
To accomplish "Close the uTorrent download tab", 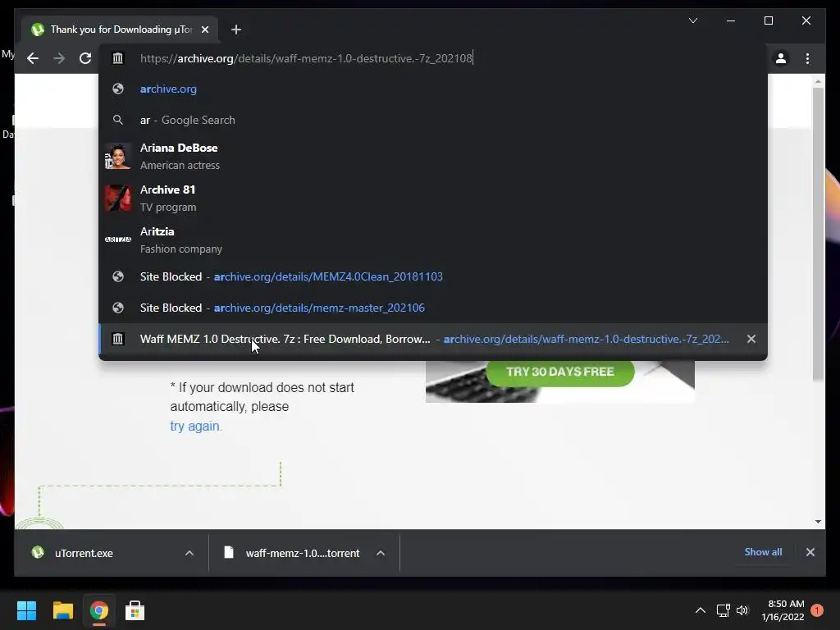I will (x=204, y=30).
